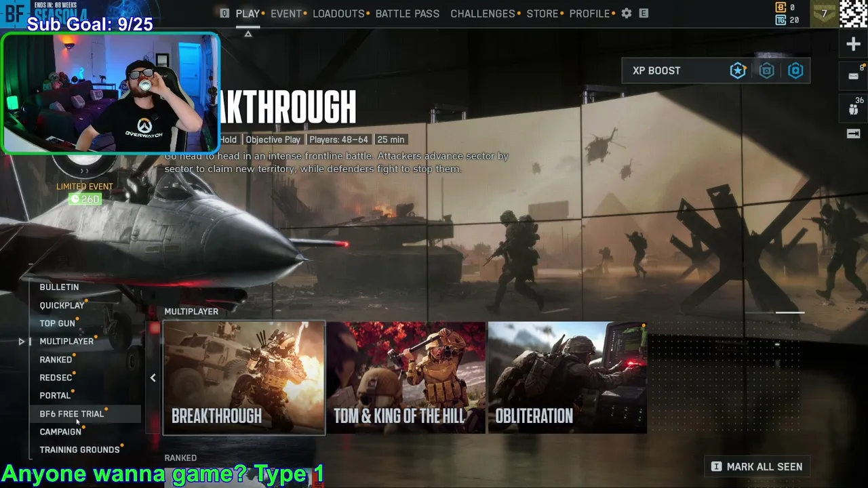The width and height of the screenshot is (868, 488).
Task: Click the I key icon beside Mark All Seen
Action: coord(716,466)
